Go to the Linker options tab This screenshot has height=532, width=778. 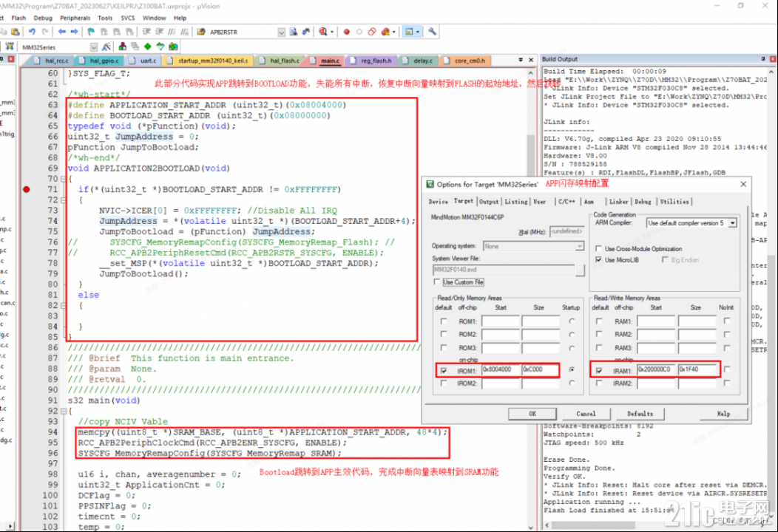[x=618, y=202]
